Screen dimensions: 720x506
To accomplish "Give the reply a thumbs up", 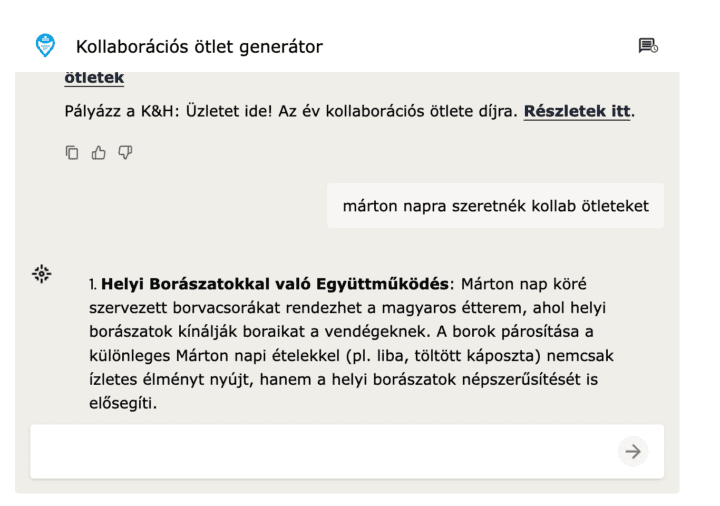I will [x=98, y=152].
